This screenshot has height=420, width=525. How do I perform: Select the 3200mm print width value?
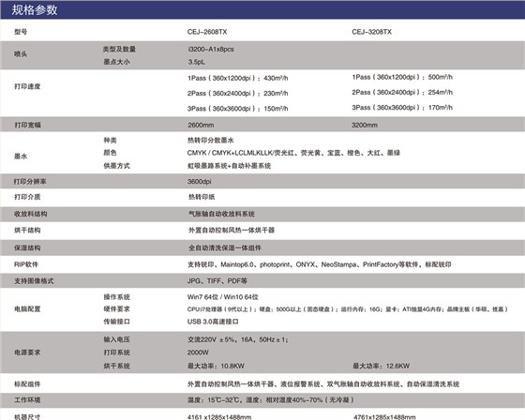(x=365, y=125)
